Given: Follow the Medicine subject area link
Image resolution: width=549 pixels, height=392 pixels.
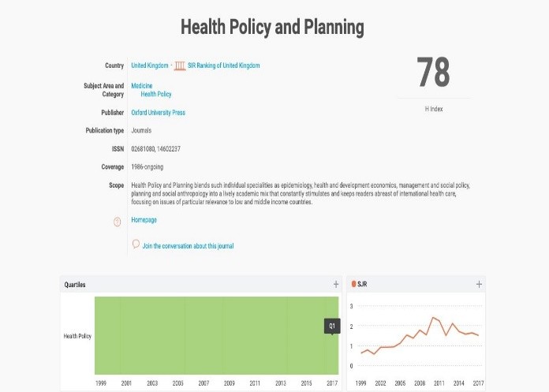Looking at the screenshot, I should (x=142, y=85).
